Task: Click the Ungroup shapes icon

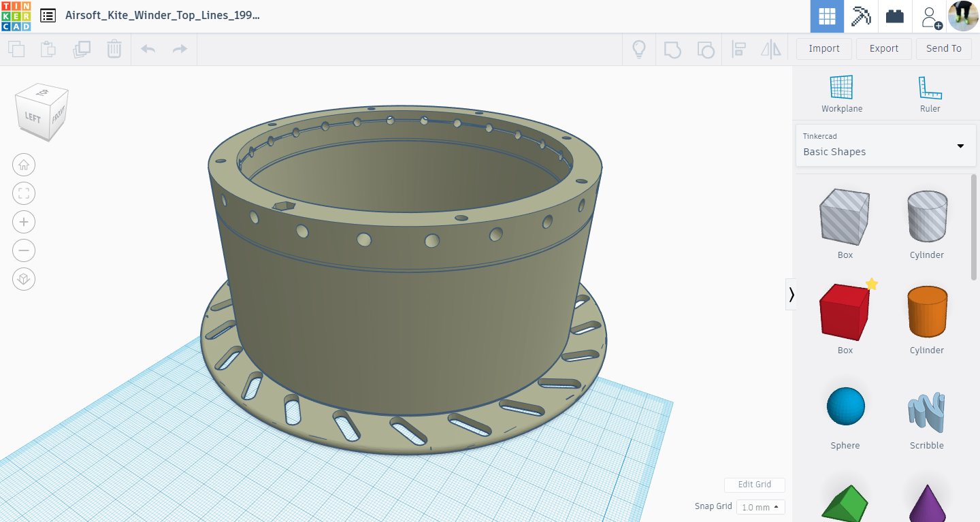Action: tap(706, 49)
